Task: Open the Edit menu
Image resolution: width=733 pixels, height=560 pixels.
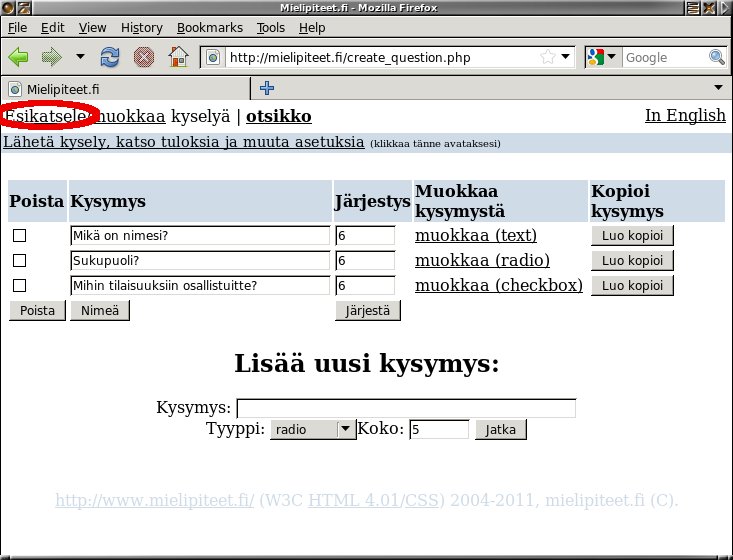Action: [52, 28]
